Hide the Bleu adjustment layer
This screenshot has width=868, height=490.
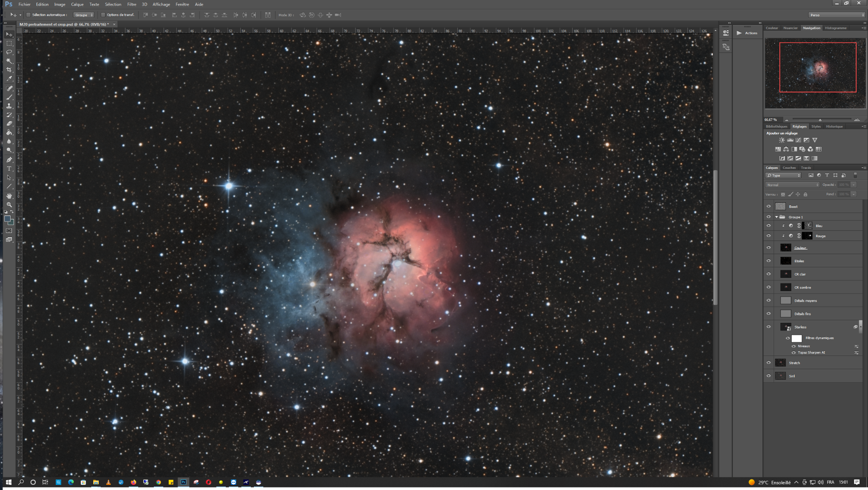point(768,226)
